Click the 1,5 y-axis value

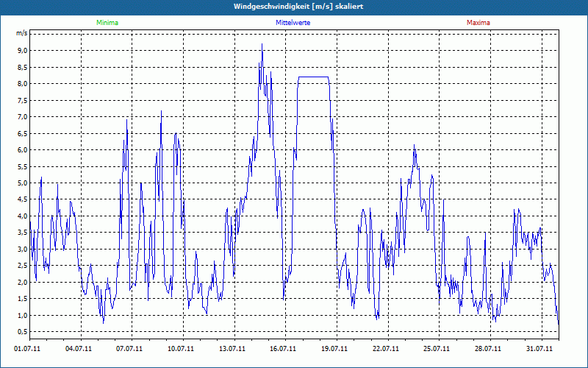pyautogui.click(x=23, y=299)
